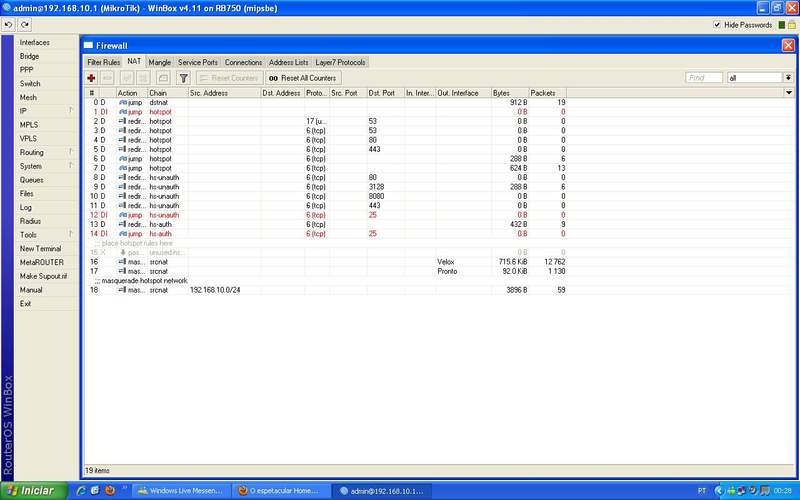Sort by the Packets column header
Viewport: 800px width, 500px height.
[547, 93]
